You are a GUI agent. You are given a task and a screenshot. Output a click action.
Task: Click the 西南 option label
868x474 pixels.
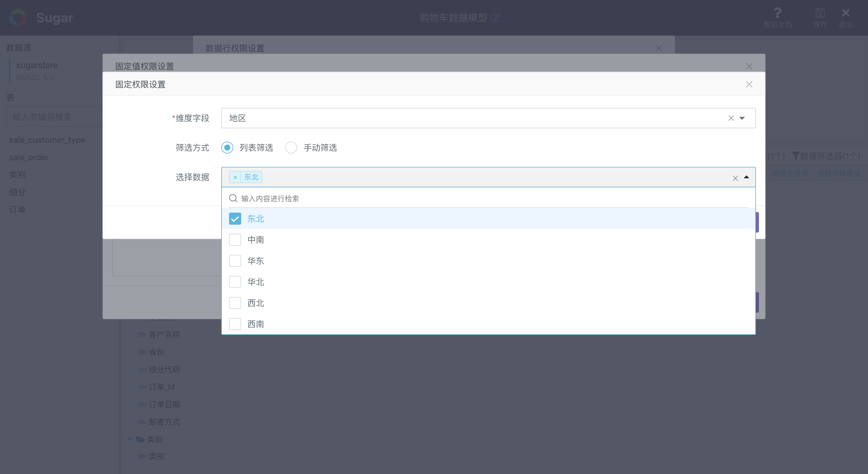click(256, 324)
